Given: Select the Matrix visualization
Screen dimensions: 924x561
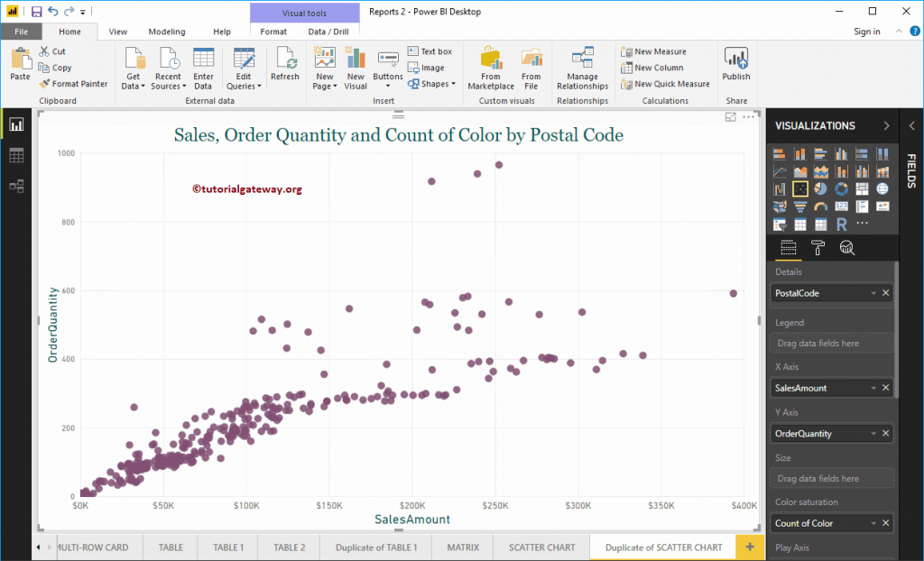Looking at the screenshot, I should [x=821, y=223].
